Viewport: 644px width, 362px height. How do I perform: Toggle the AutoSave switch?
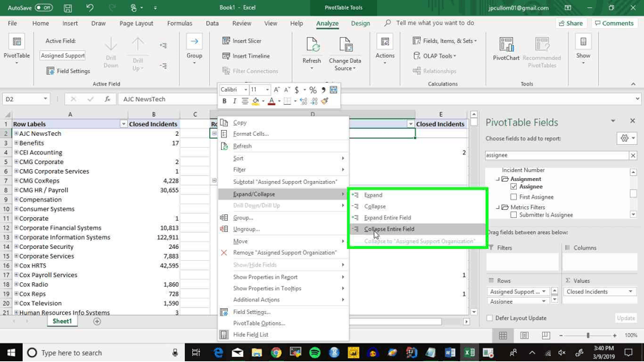[x=44, y=8]
